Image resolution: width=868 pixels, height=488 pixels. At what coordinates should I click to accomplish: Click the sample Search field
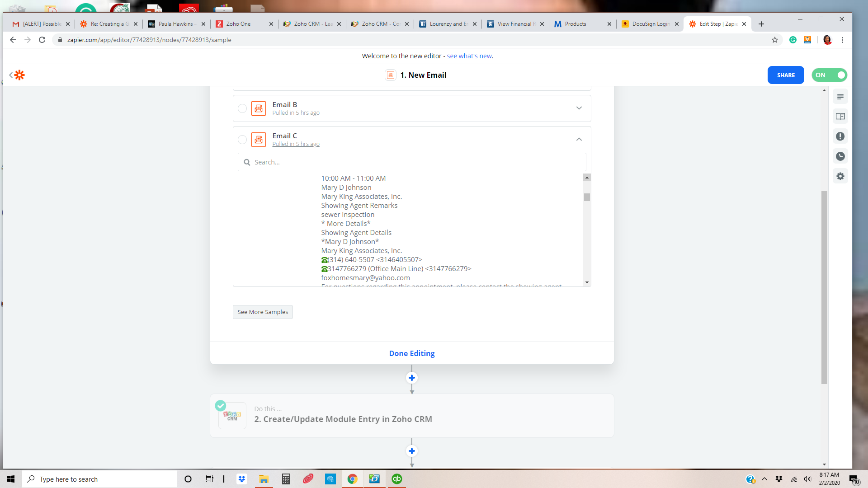pos(412,162)
